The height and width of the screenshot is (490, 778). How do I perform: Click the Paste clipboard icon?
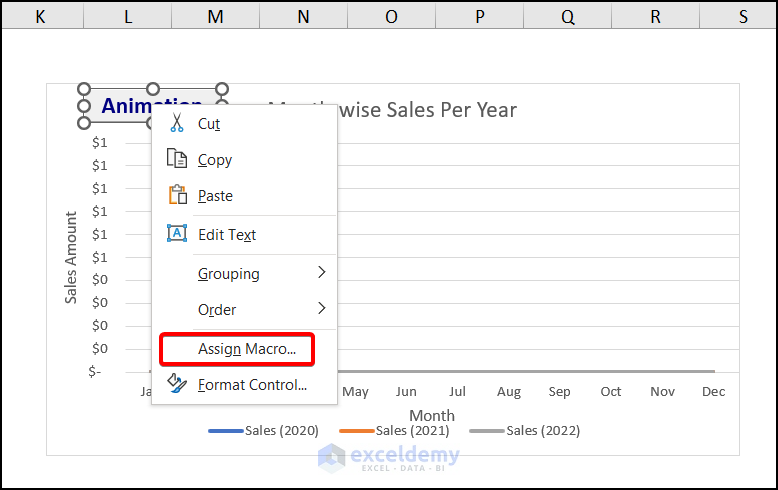[177, 196]
